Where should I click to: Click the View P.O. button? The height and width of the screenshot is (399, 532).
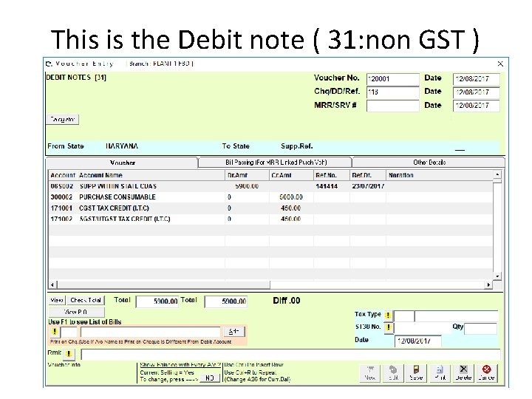pos(76,312)
